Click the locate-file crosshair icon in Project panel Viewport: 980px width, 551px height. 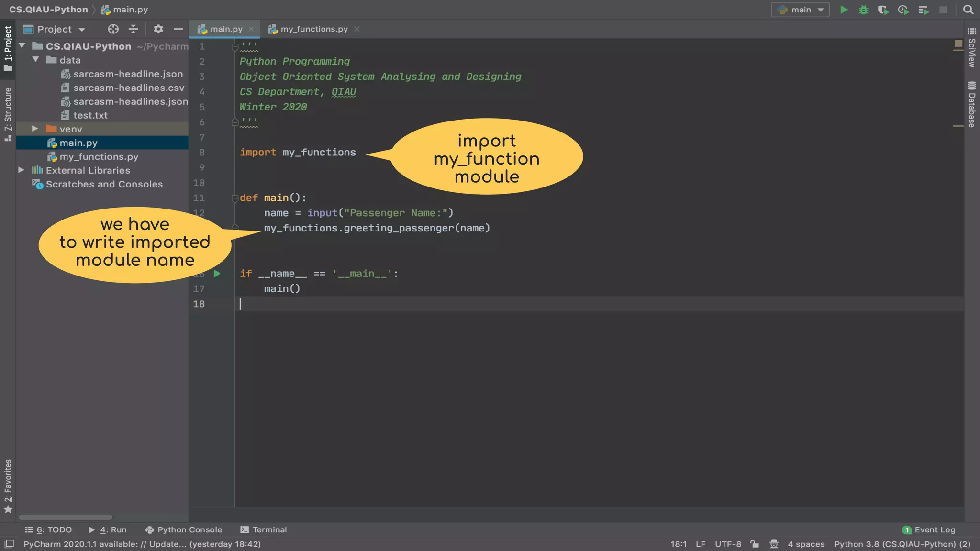(113, 29)
